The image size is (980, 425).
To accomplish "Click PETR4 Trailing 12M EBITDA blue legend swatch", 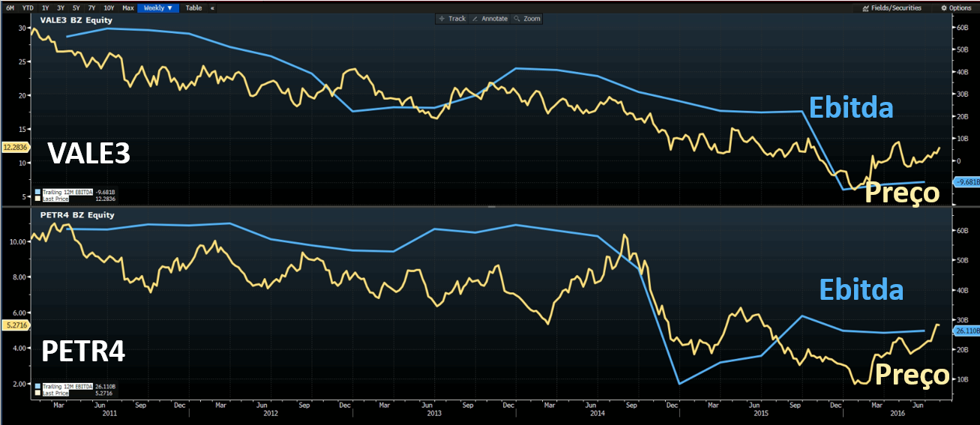I will (37, 386).
